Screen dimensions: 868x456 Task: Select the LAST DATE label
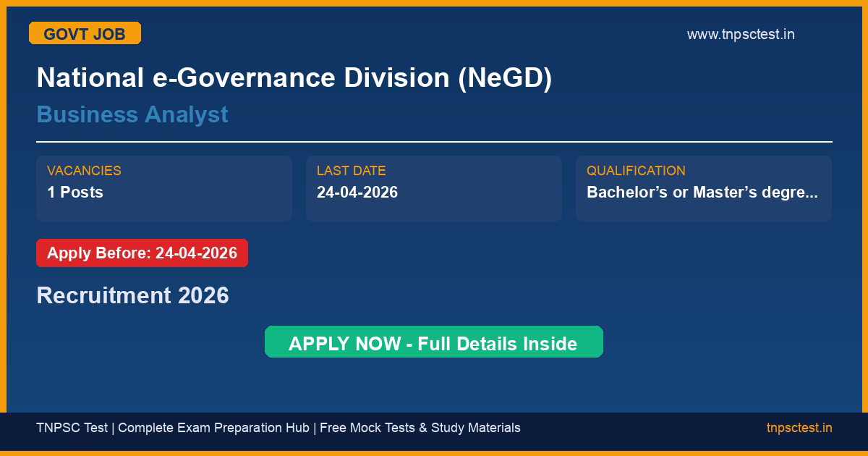(x=351, y=171)
